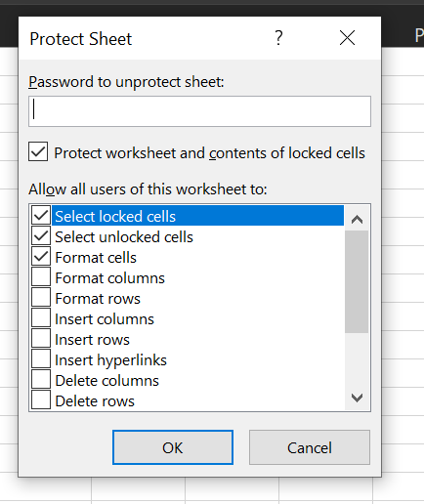
Task: Click the password to unprotect sheet field
Action: pyautogui.click(x=199, y=111)
